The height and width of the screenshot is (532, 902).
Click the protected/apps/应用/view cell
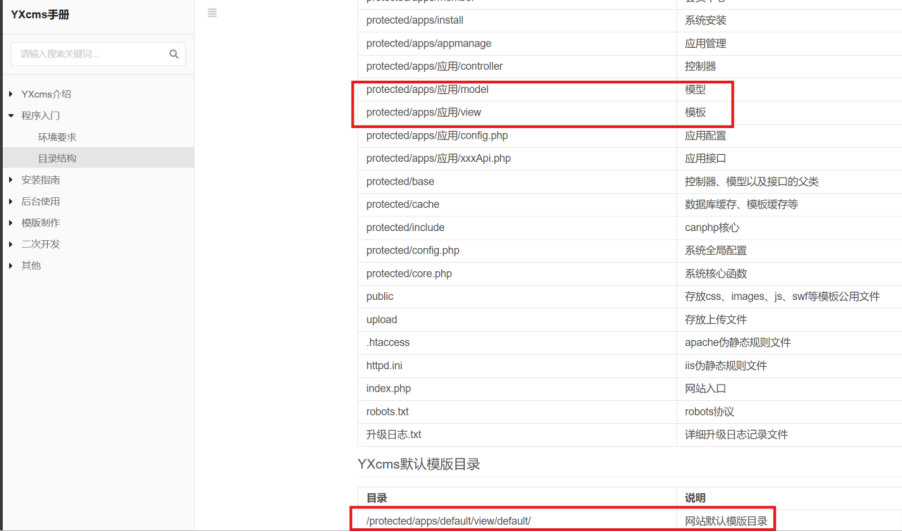point(517,112)
